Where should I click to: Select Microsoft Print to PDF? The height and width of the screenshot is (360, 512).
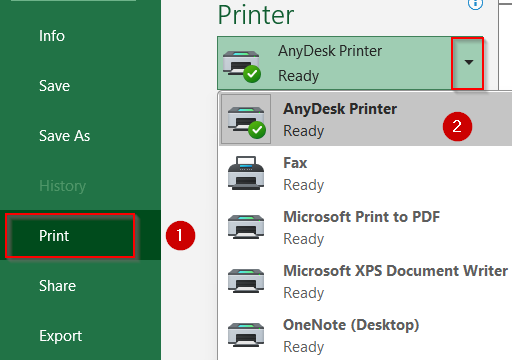pyautogui.click(x=366, y=227)
